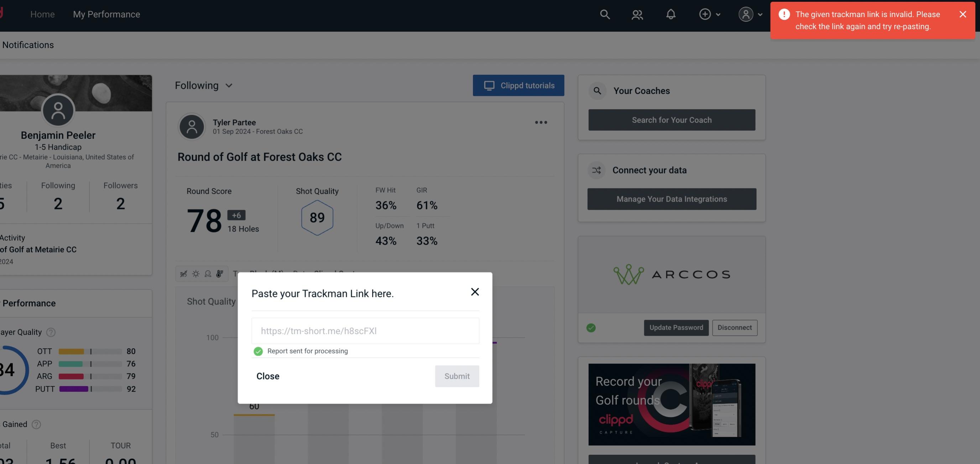Expand the add content plus dropdown menu

(709, 14)
